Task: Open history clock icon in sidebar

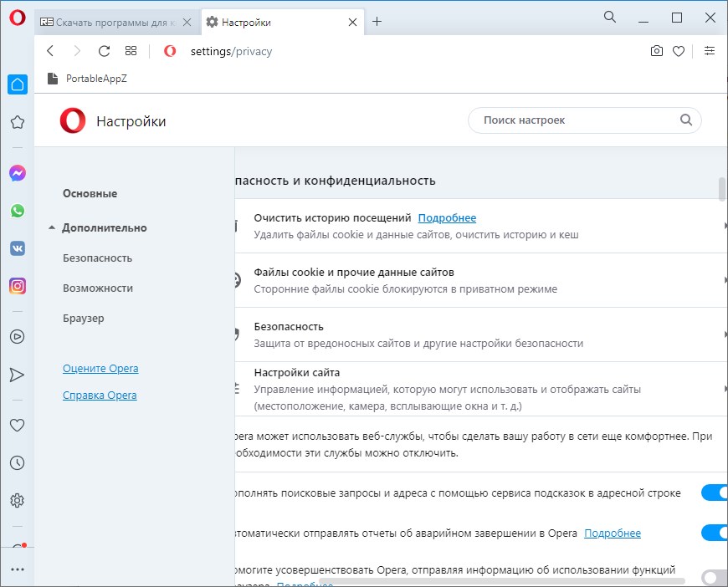Action: pyautogui.click(x=18, y=462)
